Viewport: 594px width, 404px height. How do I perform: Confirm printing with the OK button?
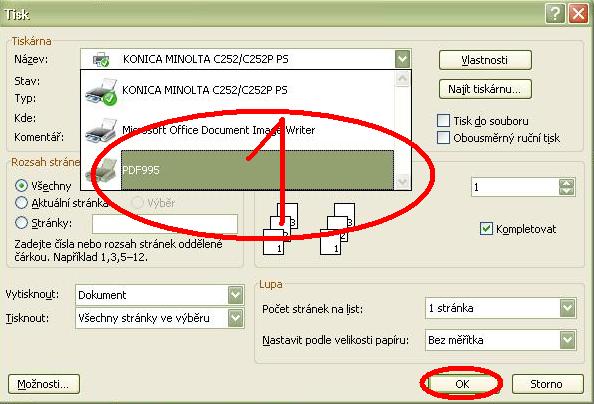(x=462, y=384)
